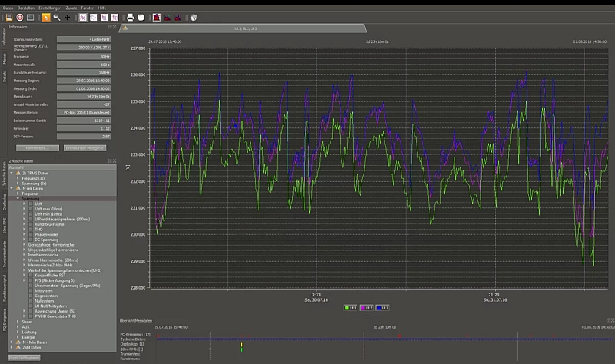
Task: Click the fourth chart style icon
Action: [115, 18]
